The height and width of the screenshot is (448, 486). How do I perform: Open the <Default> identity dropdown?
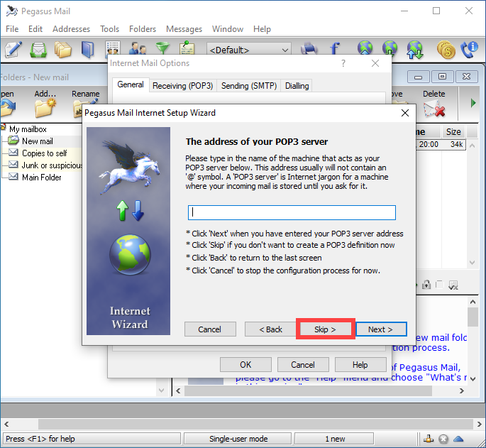[x=248, y=50]
